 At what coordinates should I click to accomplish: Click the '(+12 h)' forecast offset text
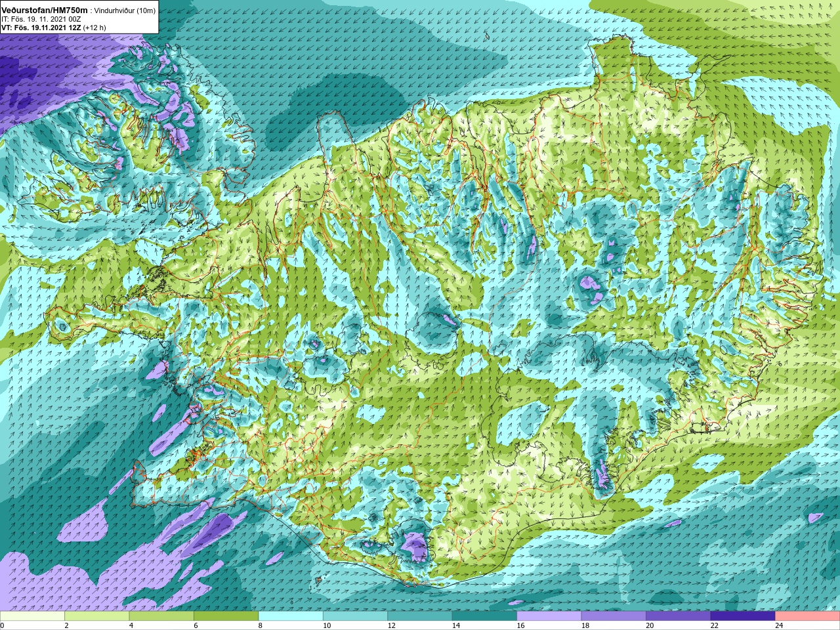(94, 28)
